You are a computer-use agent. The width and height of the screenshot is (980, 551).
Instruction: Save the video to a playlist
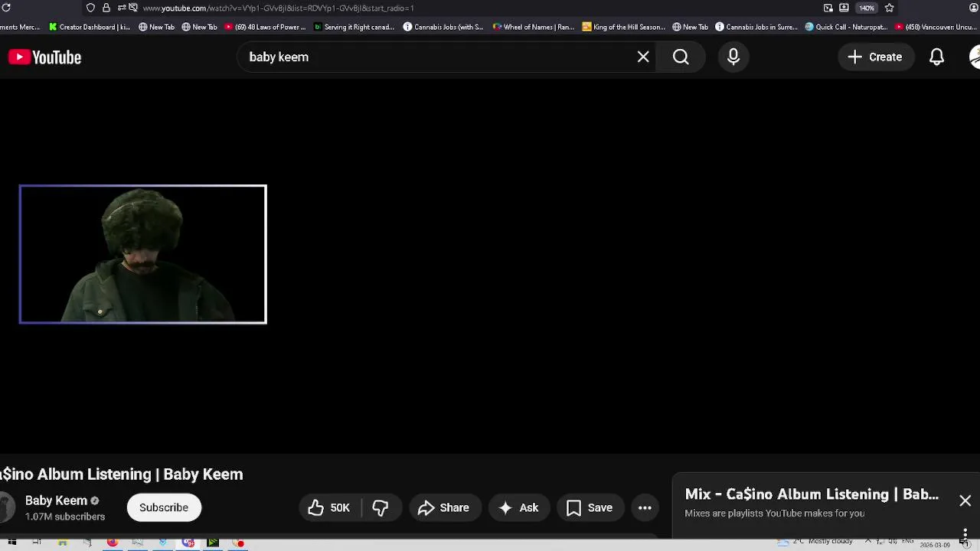[x=590, y=507]
